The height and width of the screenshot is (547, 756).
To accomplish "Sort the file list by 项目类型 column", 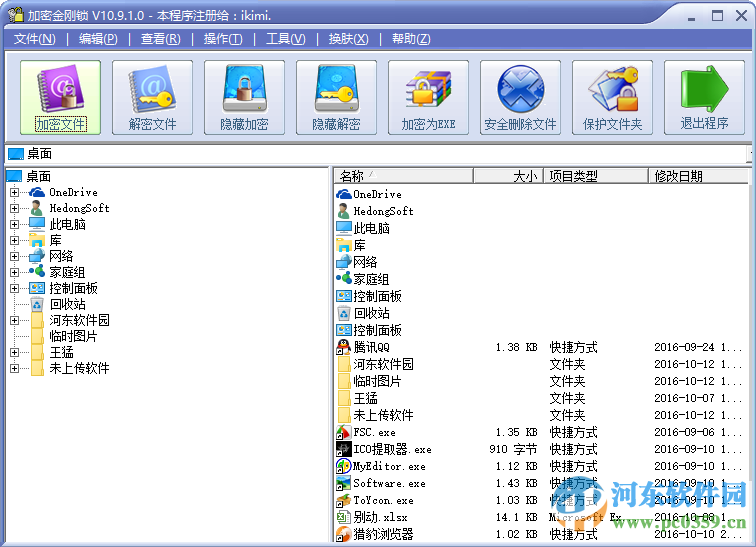I will click(x=596, y=176).
